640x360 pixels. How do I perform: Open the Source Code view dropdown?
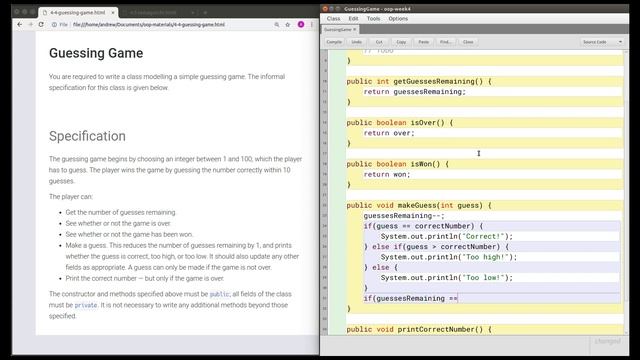click(602, 42)
